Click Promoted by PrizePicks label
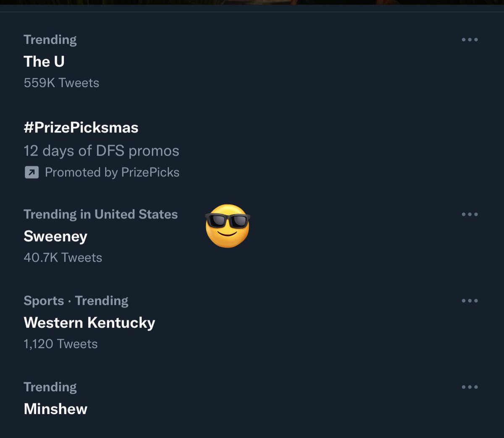This screenshot has height=438, width=504. coord(112,172)
